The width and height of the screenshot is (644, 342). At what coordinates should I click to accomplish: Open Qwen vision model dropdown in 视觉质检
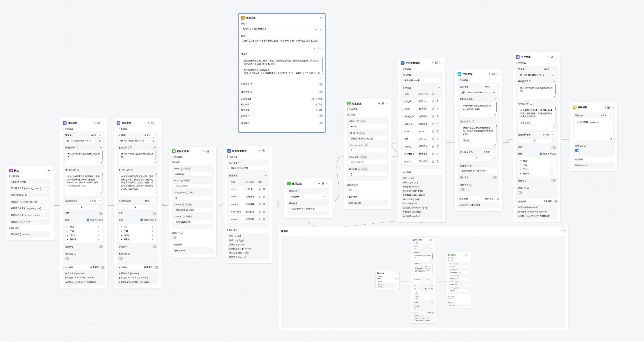click(x=475, y=93)
